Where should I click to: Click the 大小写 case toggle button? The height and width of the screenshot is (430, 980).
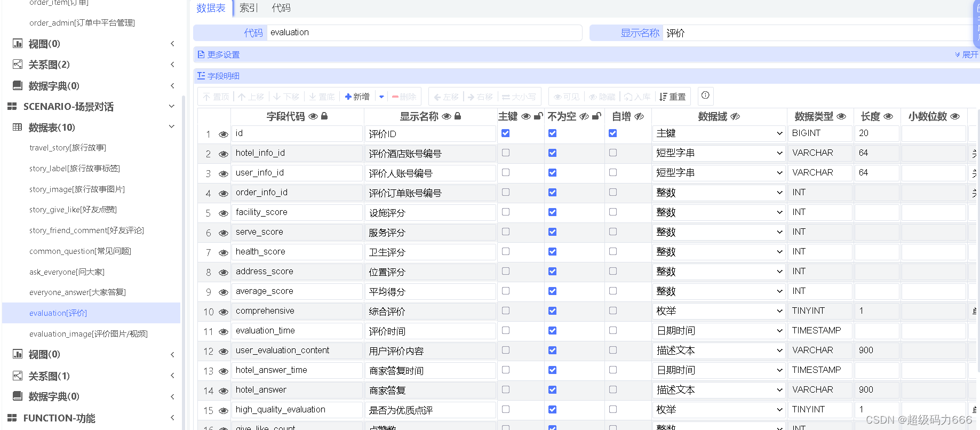[x=519, y=97]
